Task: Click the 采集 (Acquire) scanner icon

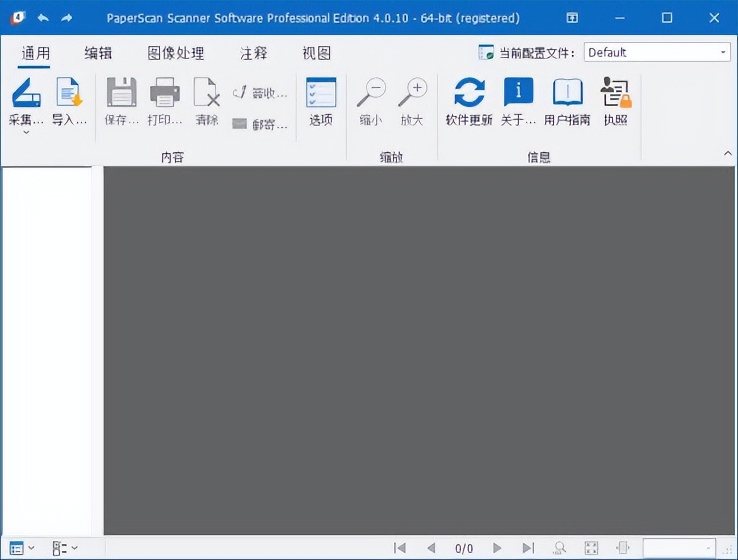Action: click(x=26, y=93)
